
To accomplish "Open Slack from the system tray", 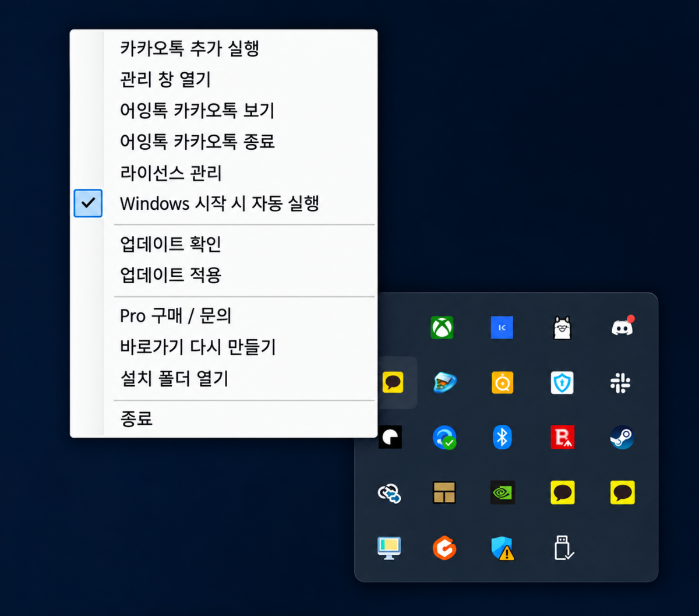I will click(x=620, y=382).
